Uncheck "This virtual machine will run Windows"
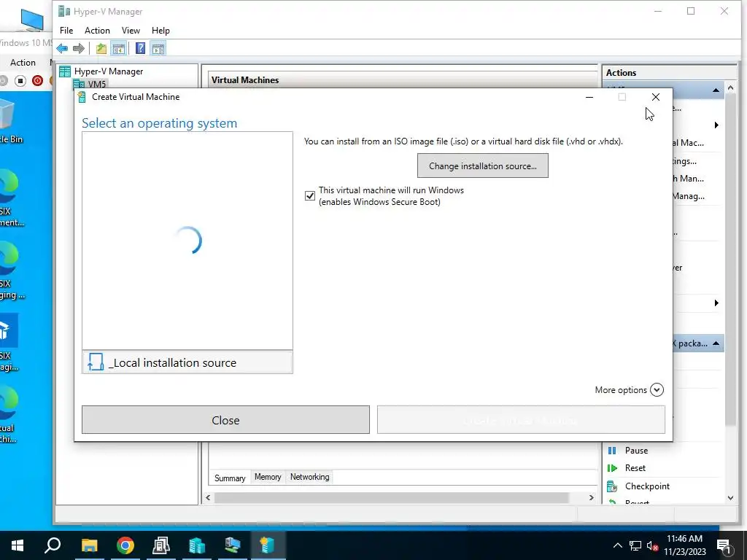 pos(309,195)
